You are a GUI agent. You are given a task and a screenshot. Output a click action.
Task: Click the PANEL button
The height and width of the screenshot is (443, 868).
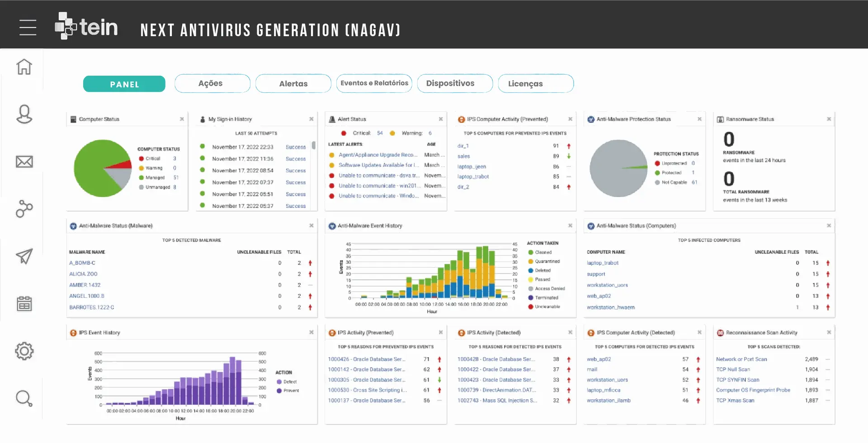click(124, 84)
